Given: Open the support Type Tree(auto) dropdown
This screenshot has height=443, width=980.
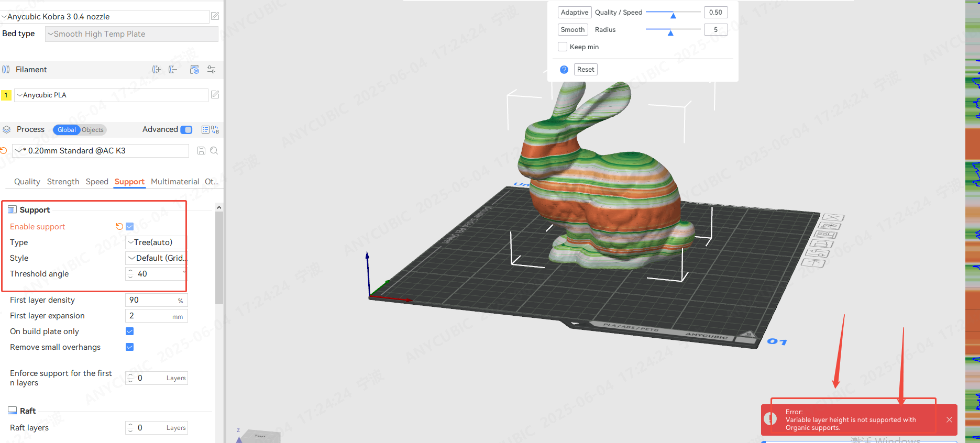Looking at the screenshot, I should click(156, 242).
